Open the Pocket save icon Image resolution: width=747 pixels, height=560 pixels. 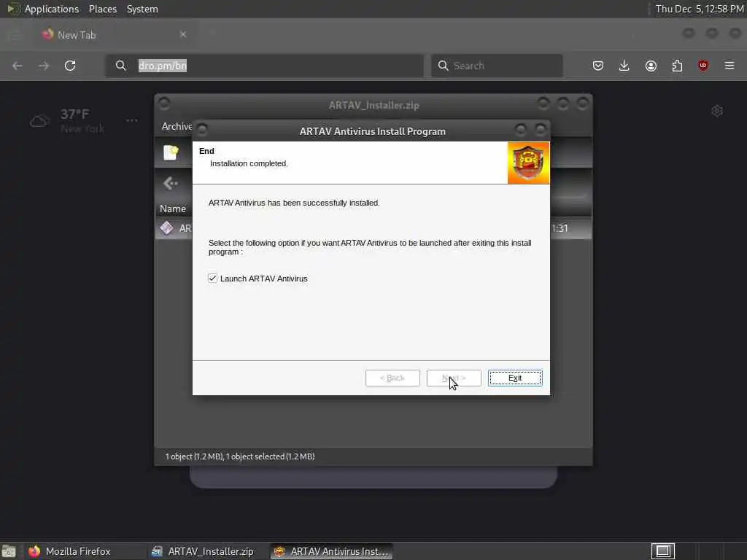598,66
